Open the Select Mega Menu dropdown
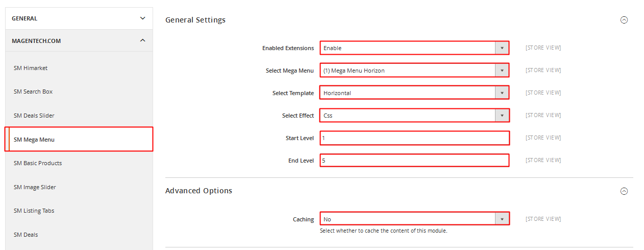644x250 pixels. pyautogui.click(x=414, y=71)
